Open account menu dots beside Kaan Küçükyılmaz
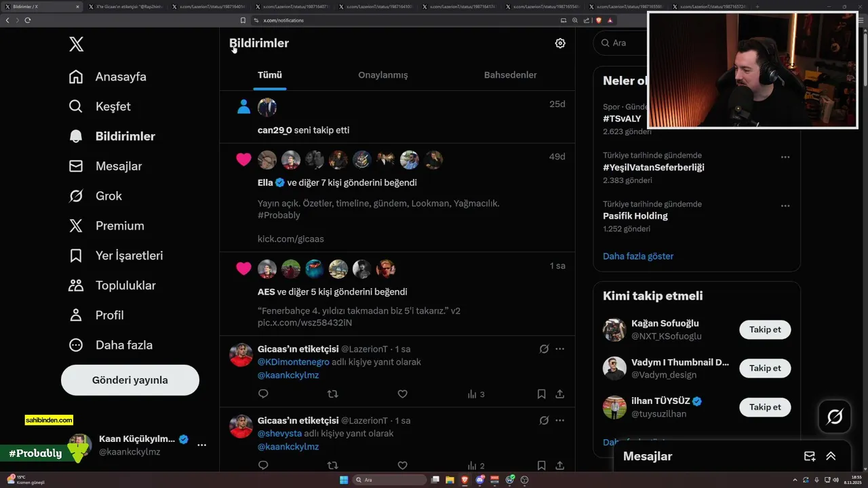Image resolution: width=868 pixels, height=488 pixels. coord(201,445)
